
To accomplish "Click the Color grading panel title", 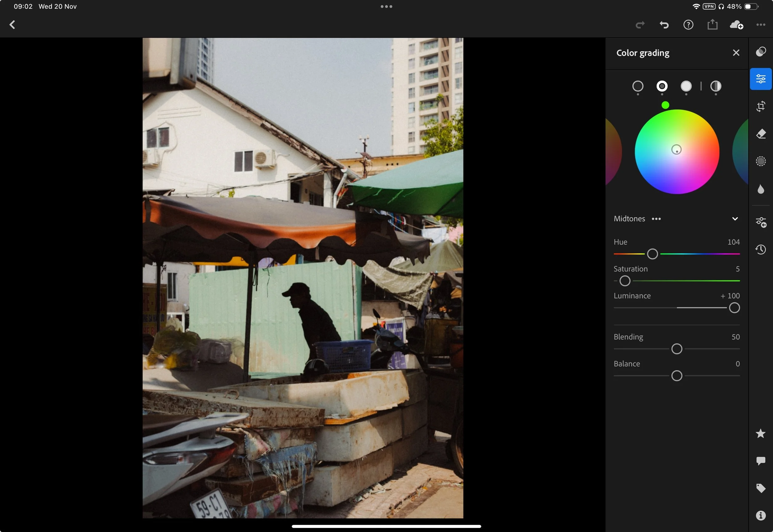I will [643, 53].
